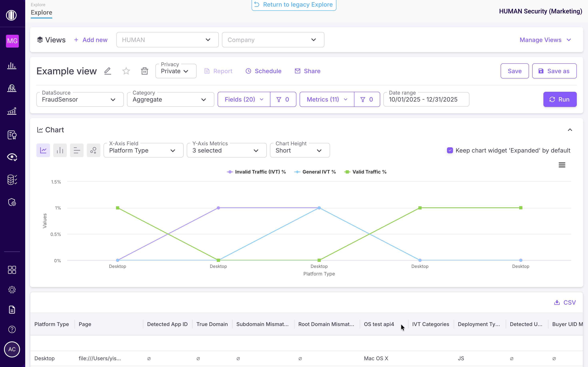This screenshot has height=367, width=588.
Task: Select the bubble chart type icon
Action: [94, 151]
